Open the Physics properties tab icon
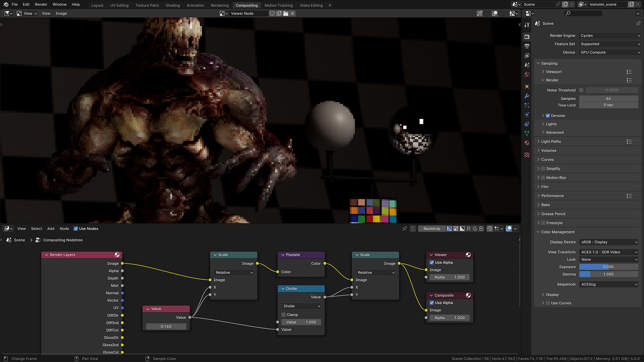 pyautogui.click(x=527, y=115)
